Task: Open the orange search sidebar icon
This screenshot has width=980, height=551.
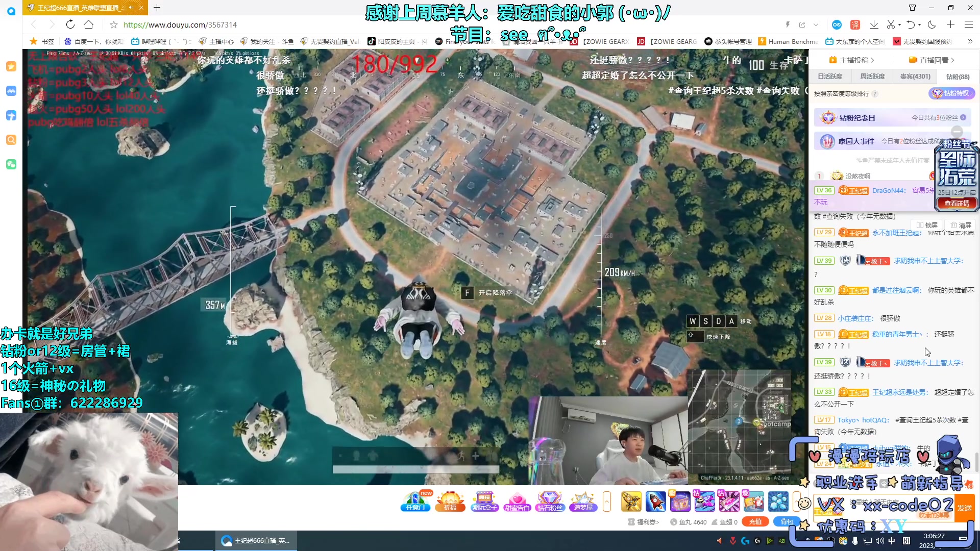Action: tap(11, 140)
